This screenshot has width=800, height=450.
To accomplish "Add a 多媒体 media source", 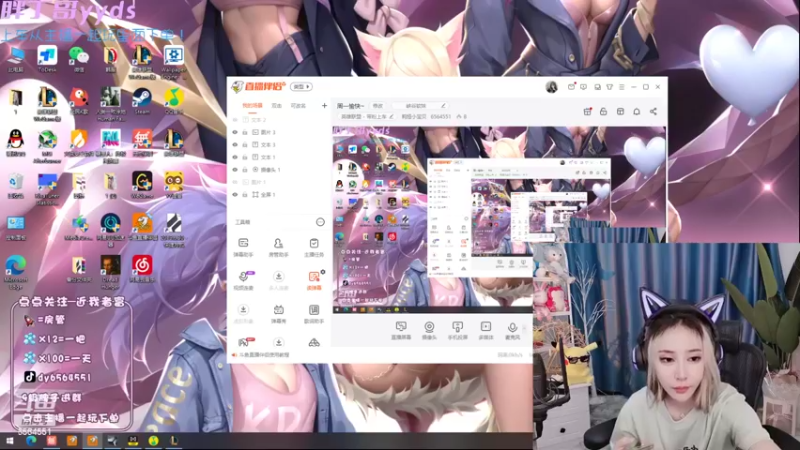I will (x=486, y=331).
